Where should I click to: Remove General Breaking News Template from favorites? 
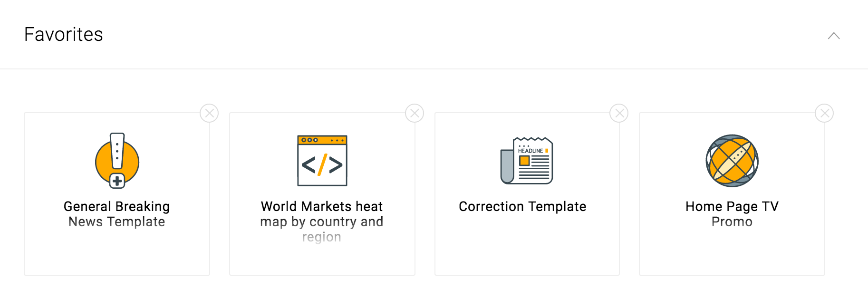pyautogui.click(x=209, y=113)
